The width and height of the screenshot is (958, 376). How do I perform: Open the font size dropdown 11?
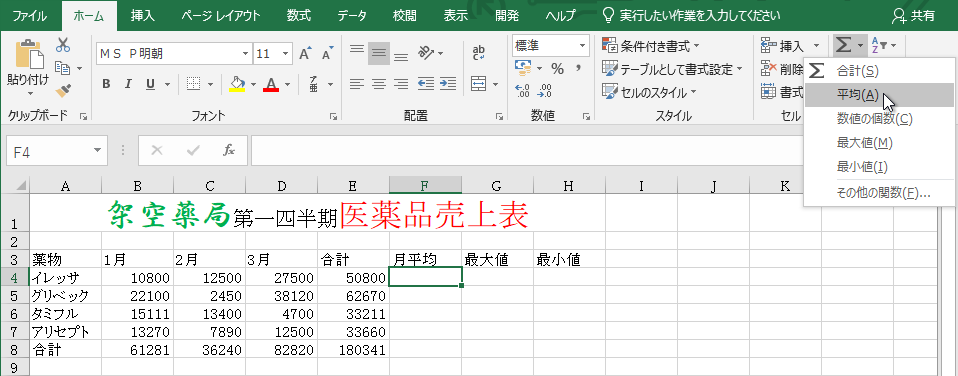(x=286, y=54)
